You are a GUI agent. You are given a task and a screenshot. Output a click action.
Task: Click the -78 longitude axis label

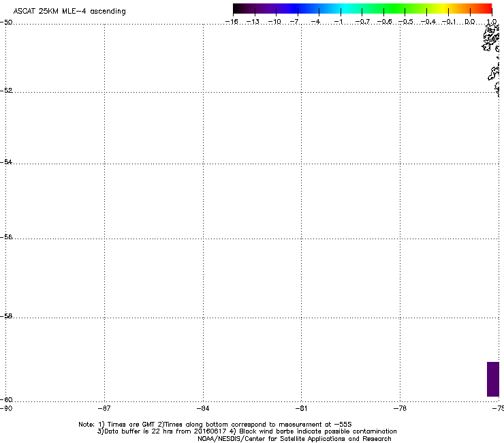[400, 408]
